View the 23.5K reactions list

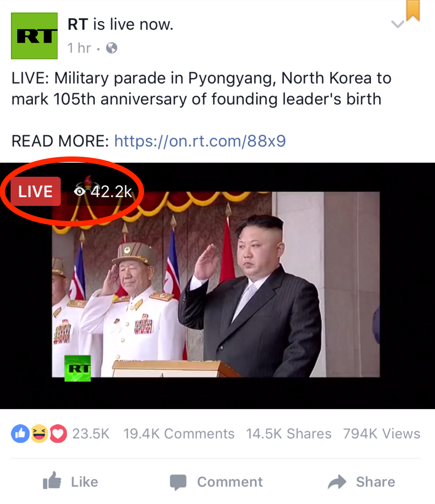[91, 434]
